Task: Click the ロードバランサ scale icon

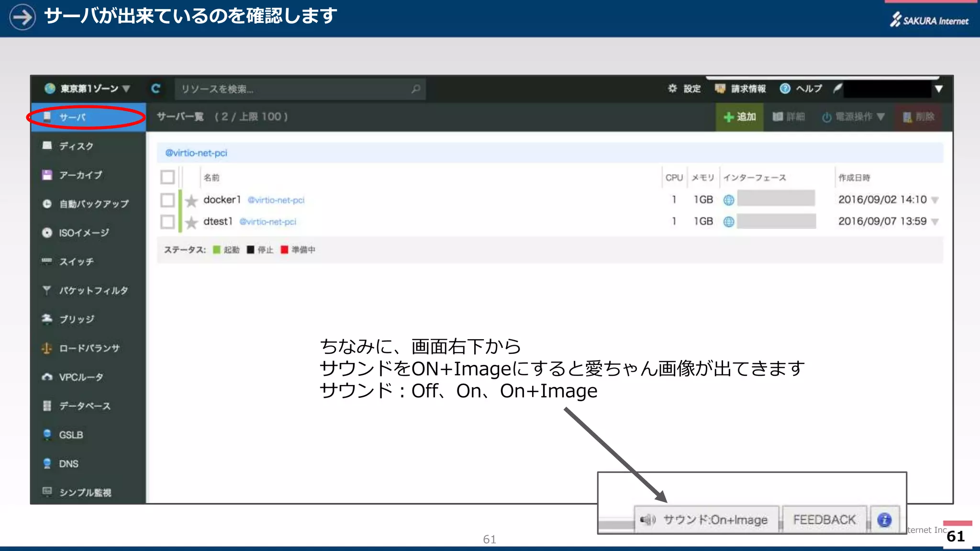Action: tap(47, 348)
